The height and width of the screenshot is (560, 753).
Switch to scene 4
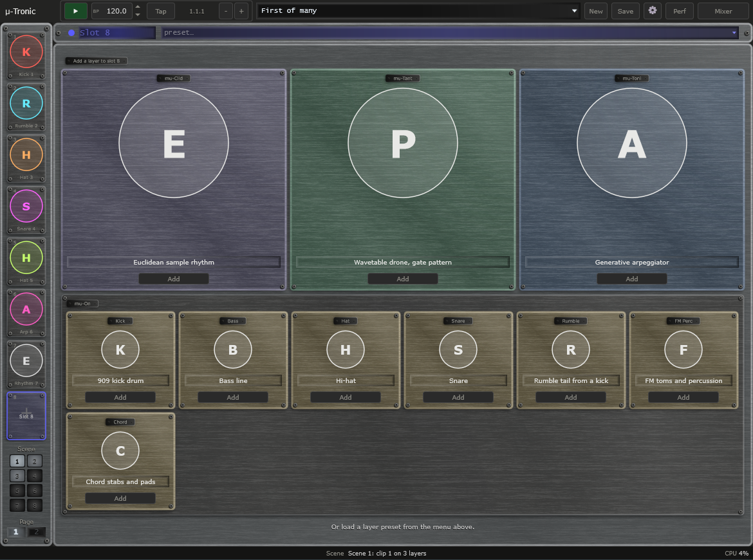point(35,476)
